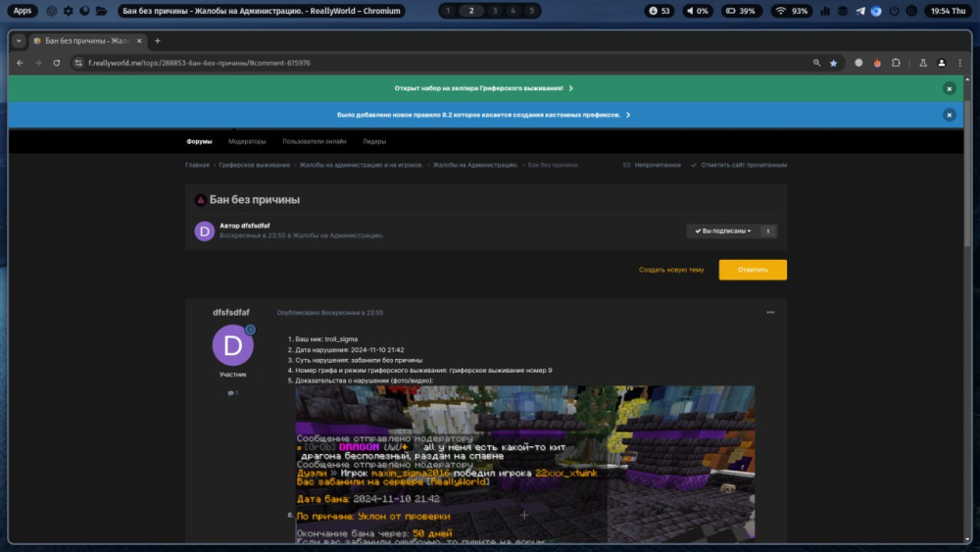Image resolution: width=980 pixels, height=552 pixels.
Task: Open Пользователи онлайн navigation item
Action: 314,141
